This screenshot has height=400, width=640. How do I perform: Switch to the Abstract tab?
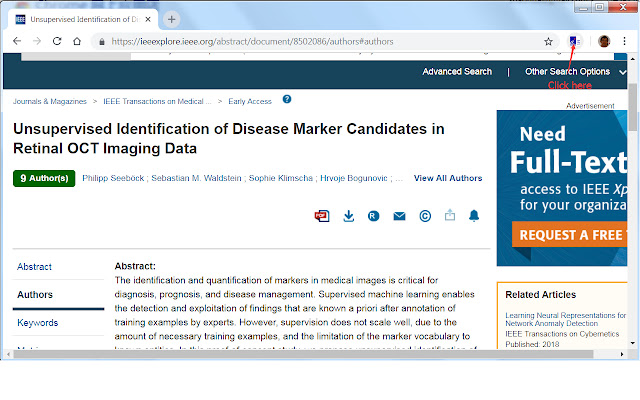coord(35,267)
